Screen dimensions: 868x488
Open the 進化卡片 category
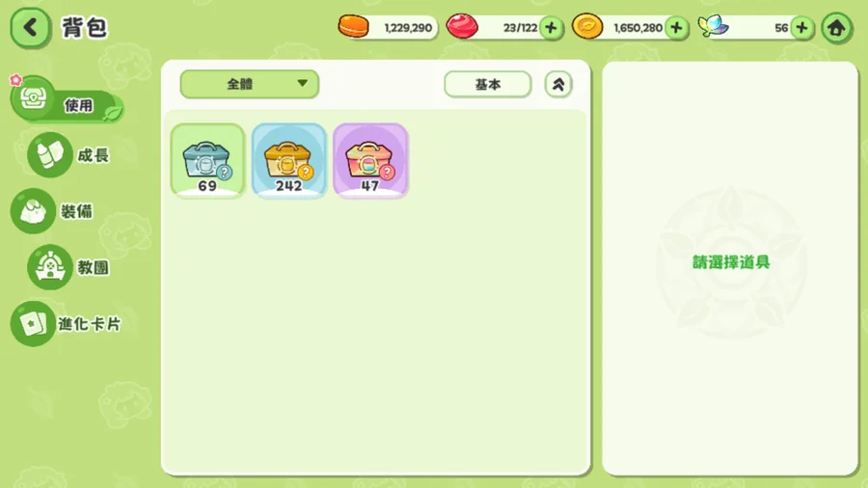click(67, 324)
